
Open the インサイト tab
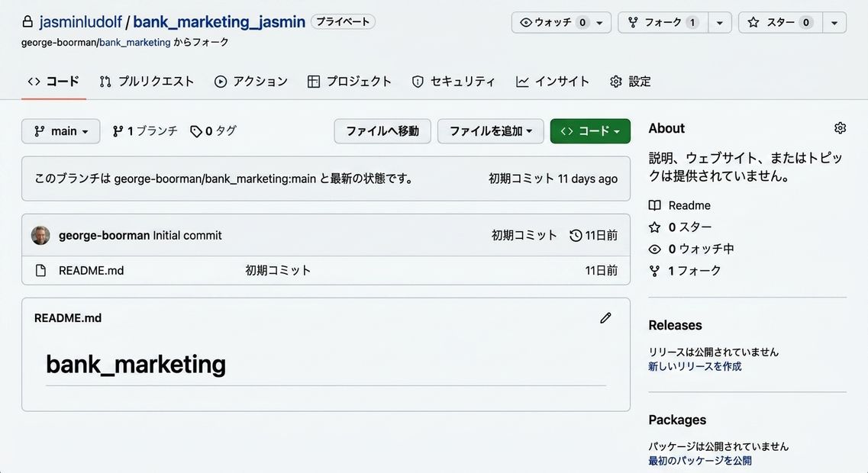[x=553, y=82]
